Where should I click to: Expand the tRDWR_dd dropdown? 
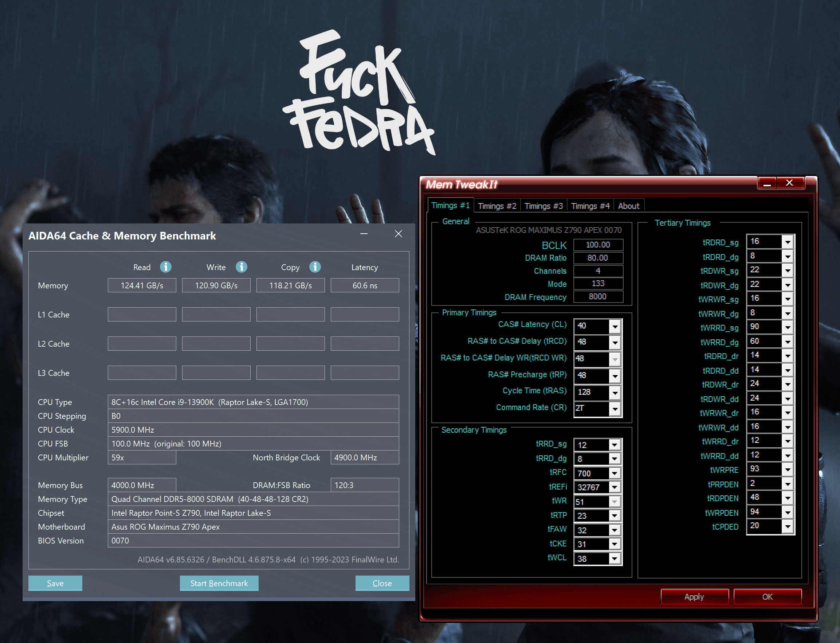tap(788, 398)
